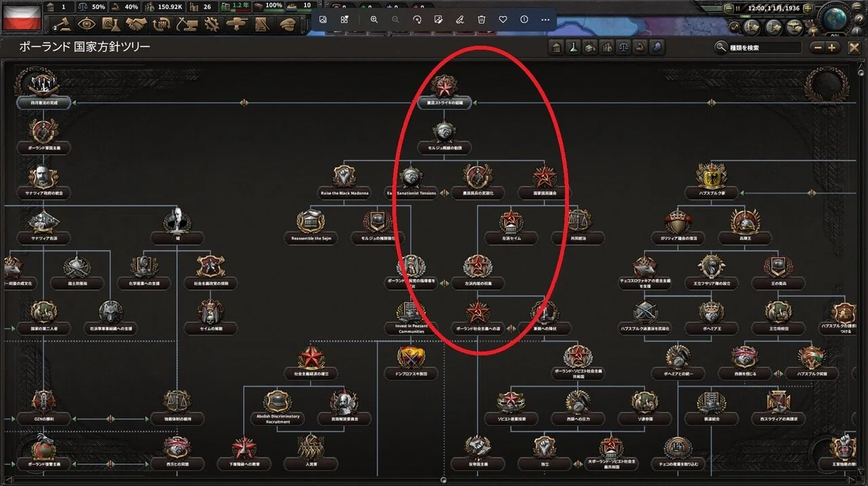Open the decisions menu with the gavel icon
The height and width of the screenshot is (486, 868).
click(x=63, y=23)
